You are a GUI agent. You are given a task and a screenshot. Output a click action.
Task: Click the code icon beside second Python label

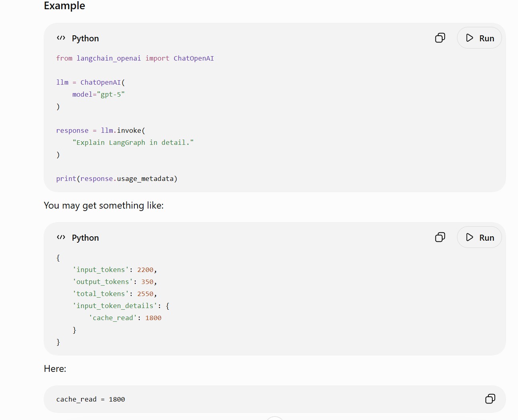coord(61,237)
